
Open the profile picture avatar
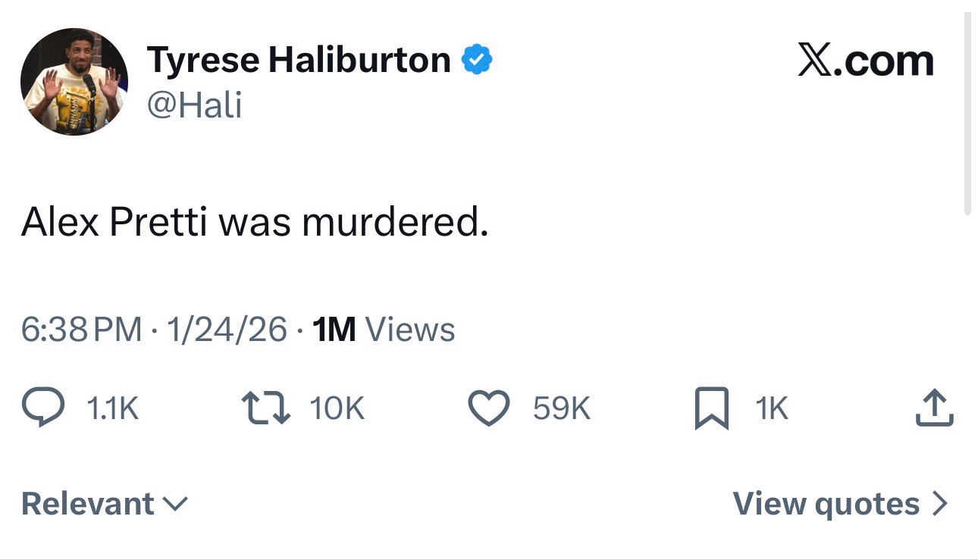[74, 82]
